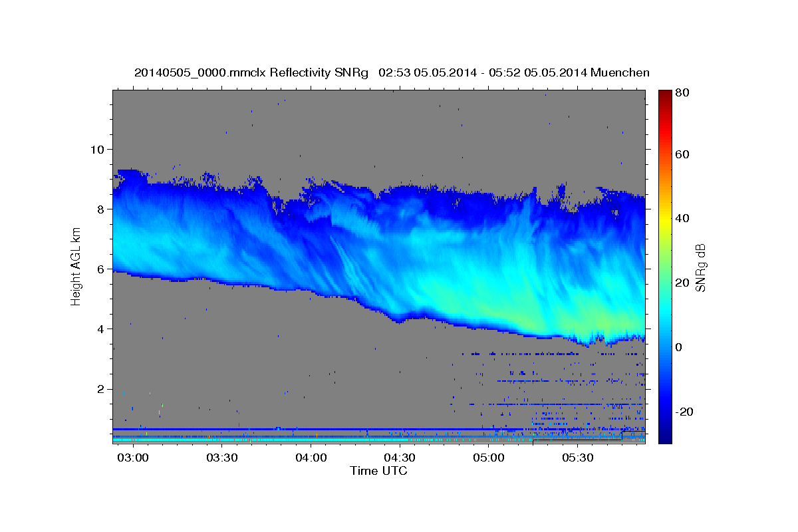The image size is (798, 532).
Task: Click the plot title text '20140505_0000.mmclx Reflectivity SNRg'
Action: (251, 72)
